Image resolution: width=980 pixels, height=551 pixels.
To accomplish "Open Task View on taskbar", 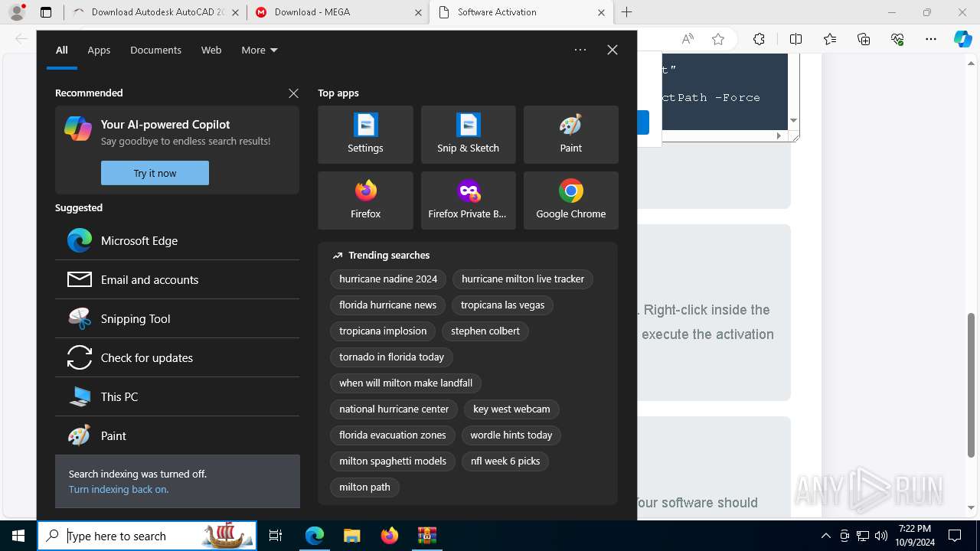I will click(276, 536).
